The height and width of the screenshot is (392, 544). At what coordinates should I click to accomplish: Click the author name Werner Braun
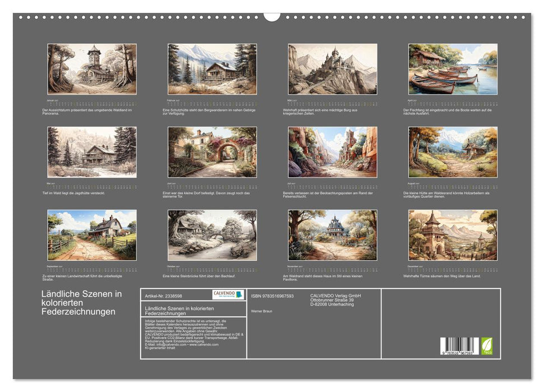[x=262, y=311]
